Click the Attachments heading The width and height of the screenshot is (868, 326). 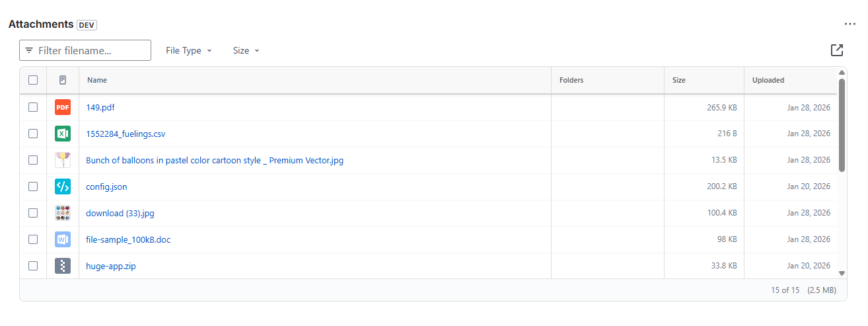click(41, 24)
